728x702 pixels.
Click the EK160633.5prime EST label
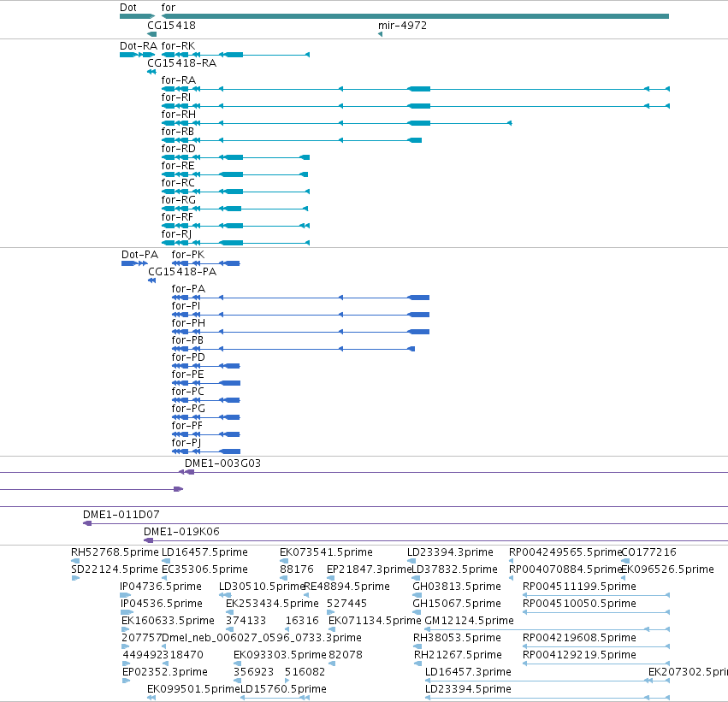click(x=168, y=622)
